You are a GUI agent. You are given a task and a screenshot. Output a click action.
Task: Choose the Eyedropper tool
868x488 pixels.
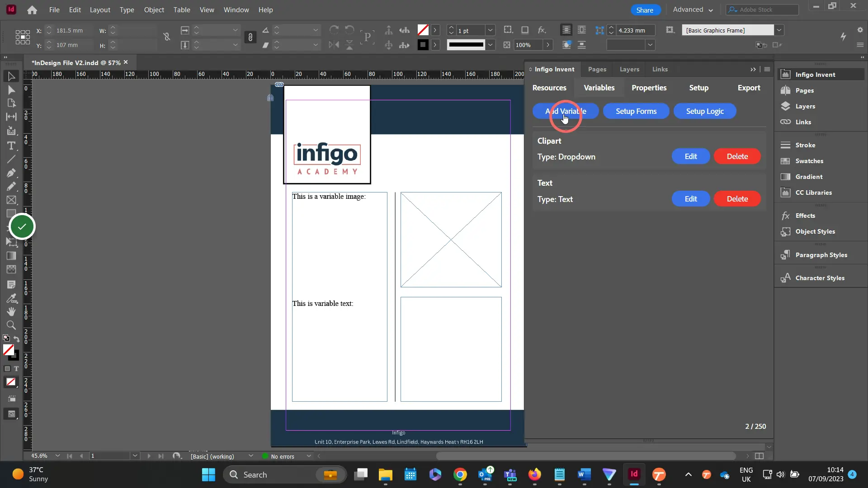(x=11, y=298)
